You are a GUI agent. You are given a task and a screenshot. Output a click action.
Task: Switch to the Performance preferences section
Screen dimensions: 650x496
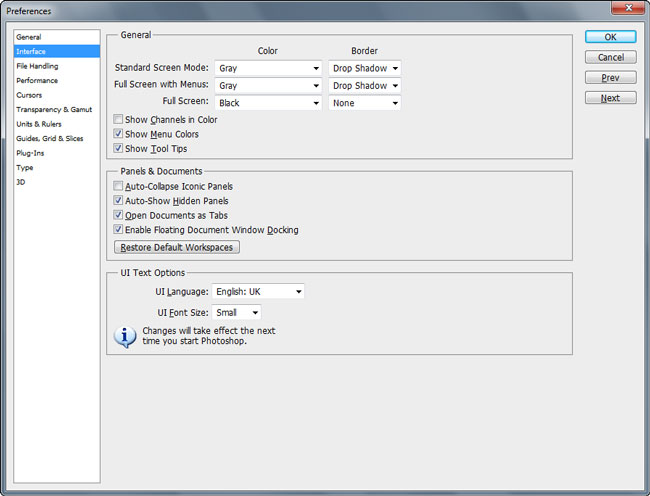(x=37, y=81)
